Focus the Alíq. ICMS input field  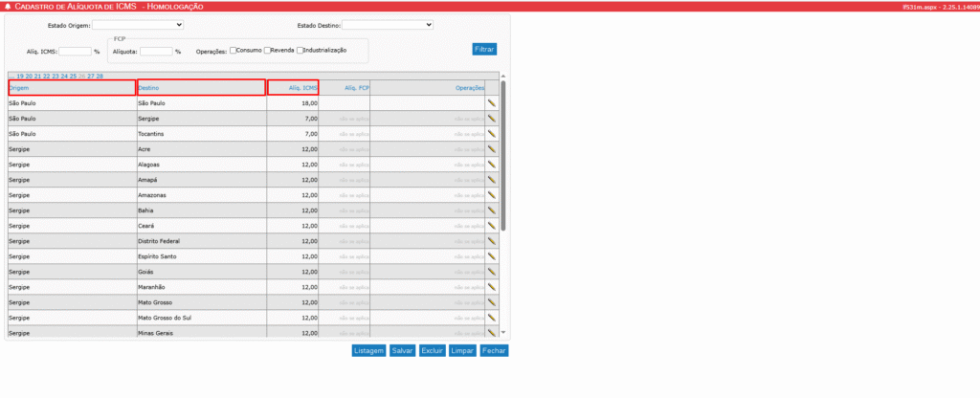click(x=75, y=52)
